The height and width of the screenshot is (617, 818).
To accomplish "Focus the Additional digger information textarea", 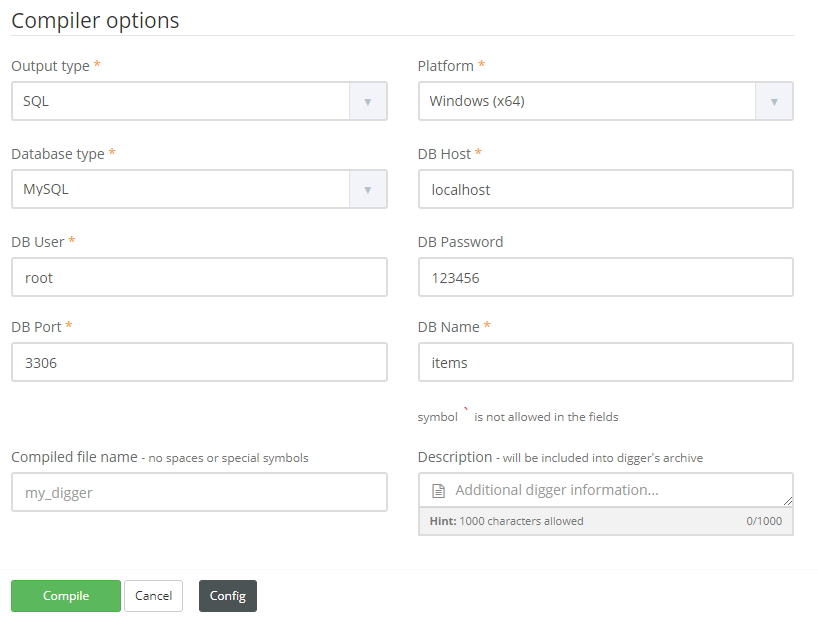I will coord(606,490).
